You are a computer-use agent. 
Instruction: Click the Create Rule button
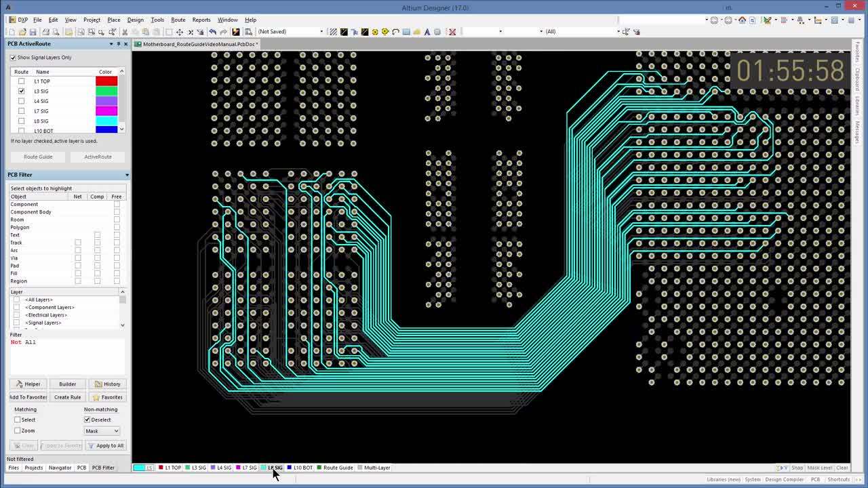point(67,397)
